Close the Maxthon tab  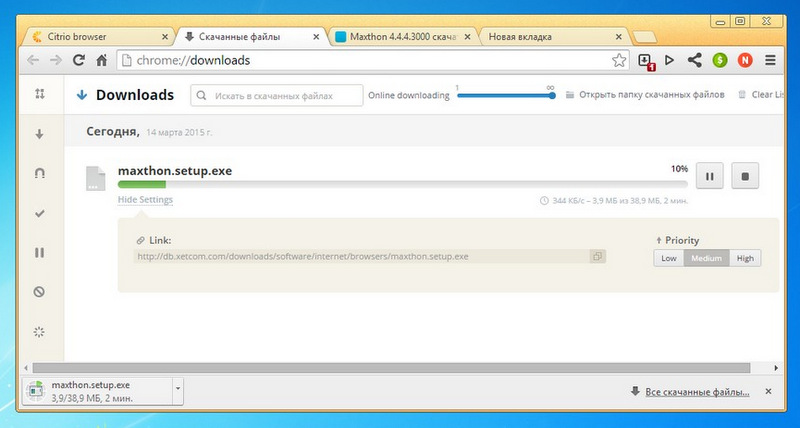pos(467,37)
